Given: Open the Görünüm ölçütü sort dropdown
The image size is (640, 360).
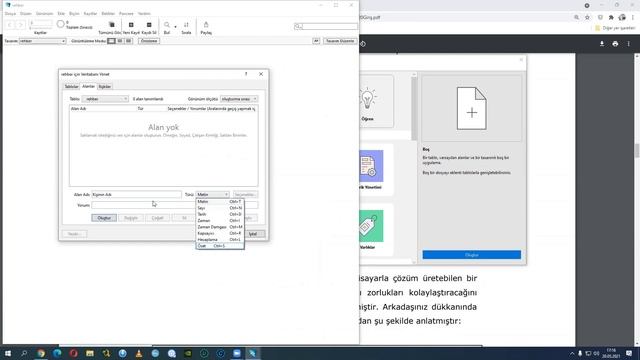Looking at the screenshot, I should click(x=239, y=99).
